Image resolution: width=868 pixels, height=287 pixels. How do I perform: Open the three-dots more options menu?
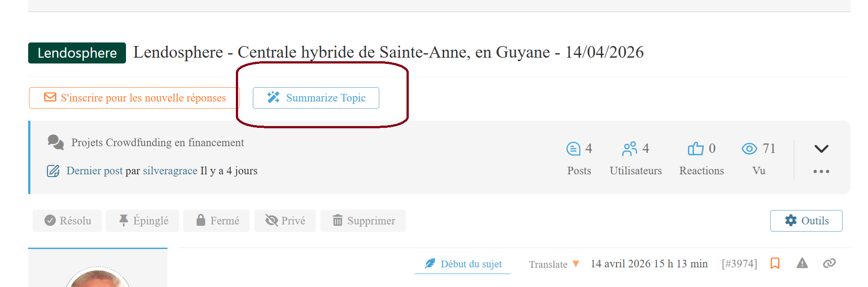821,172
